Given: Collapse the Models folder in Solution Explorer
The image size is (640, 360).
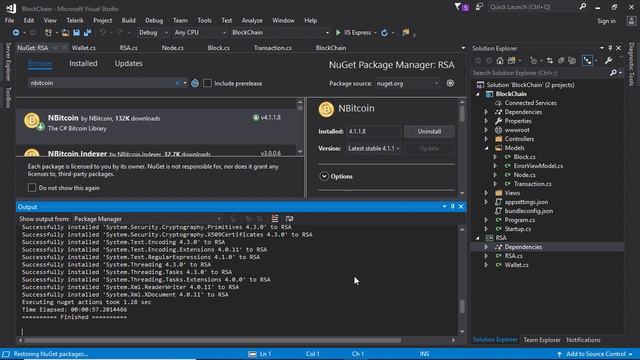Looking at the screenshot, I should [x=487, y=148].
